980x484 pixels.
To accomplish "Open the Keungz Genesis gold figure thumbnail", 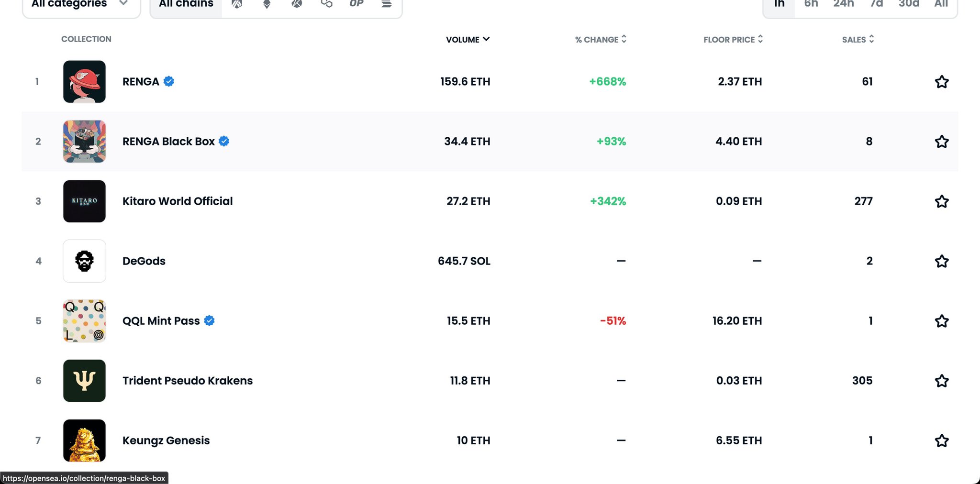I will (84, 440).
